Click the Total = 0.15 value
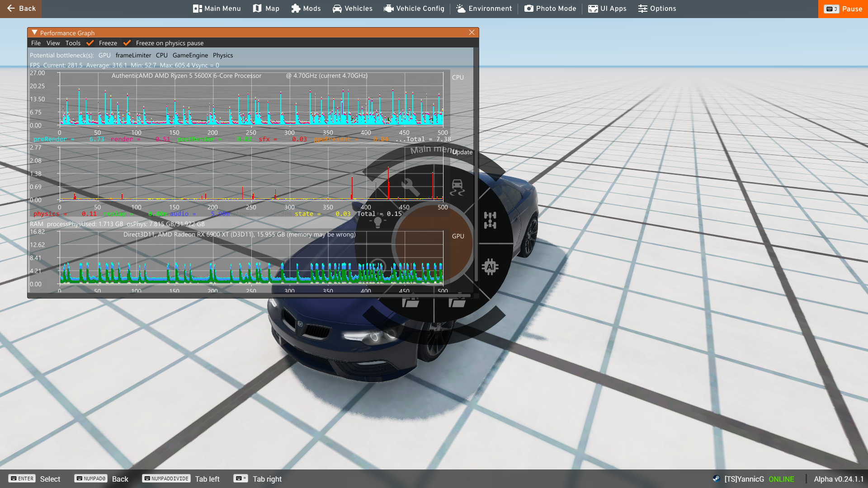 coord(379,214)
